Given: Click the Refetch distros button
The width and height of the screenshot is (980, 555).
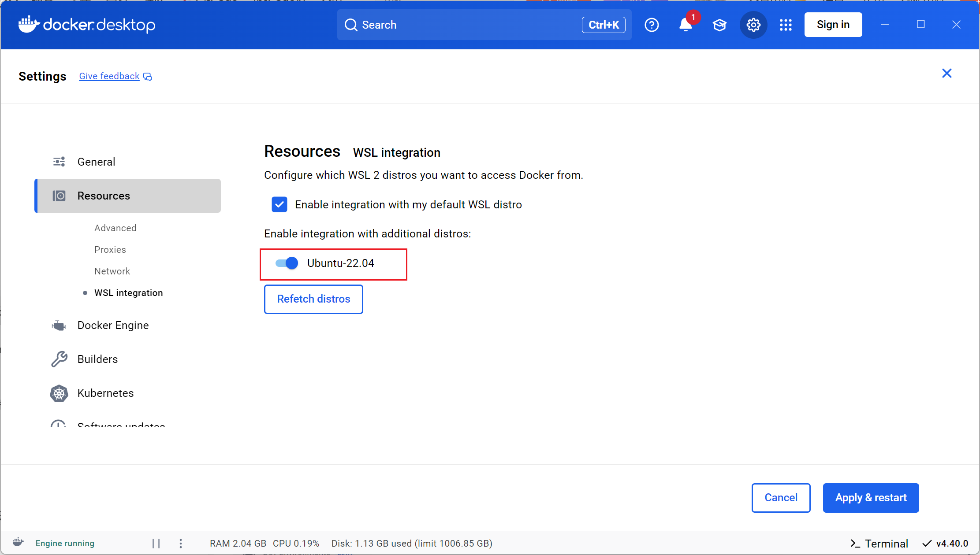Looking at the screenshot, I should (313, 299).
